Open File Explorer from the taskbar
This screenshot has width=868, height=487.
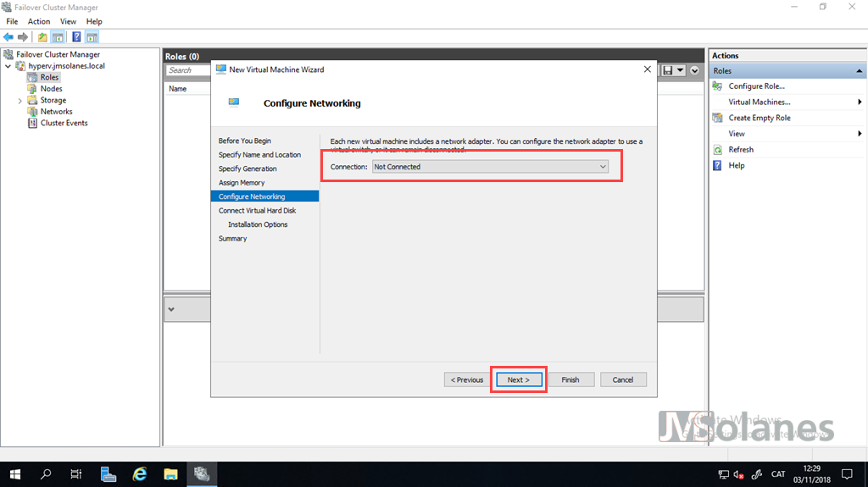tap(170, 474)
